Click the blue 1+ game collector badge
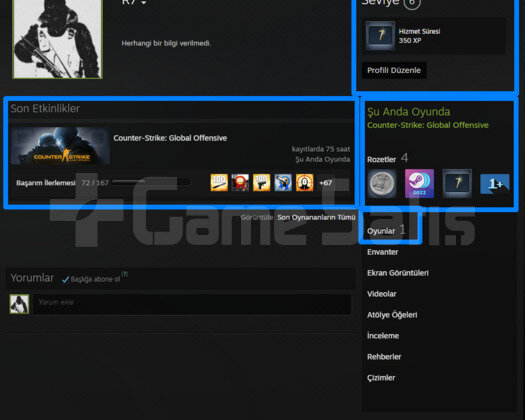Image resolution: width=525 pixels, height=420 pixels. (x=495, y=184)
